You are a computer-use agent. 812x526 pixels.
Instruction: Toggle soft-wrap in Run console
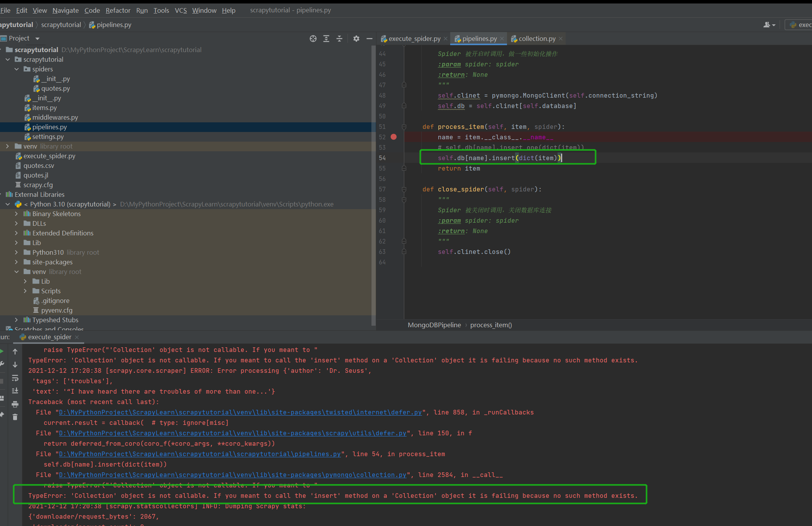pos(15,378)
